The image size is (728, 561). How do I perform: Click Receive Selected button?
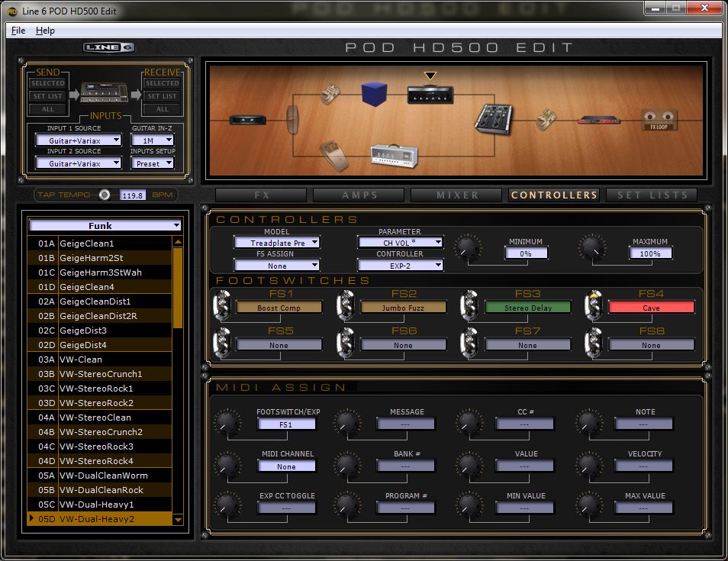[x=162, y=83]
